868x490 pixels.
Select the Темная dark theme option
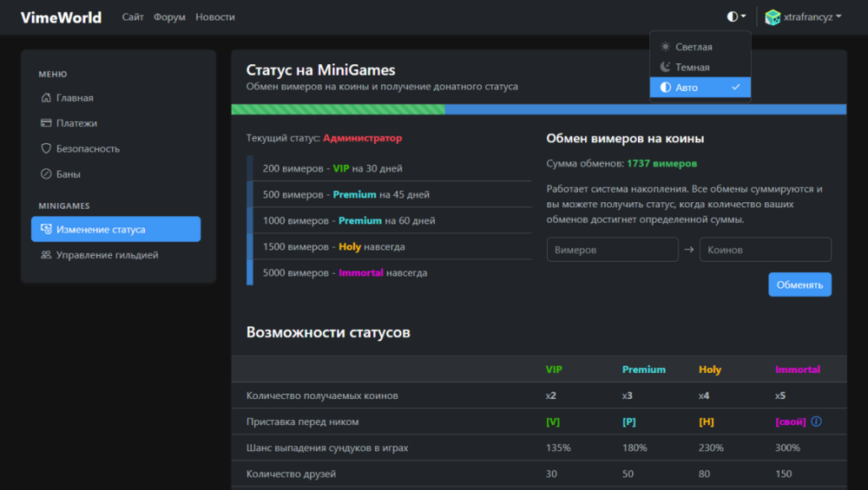[x=692, y=67]
